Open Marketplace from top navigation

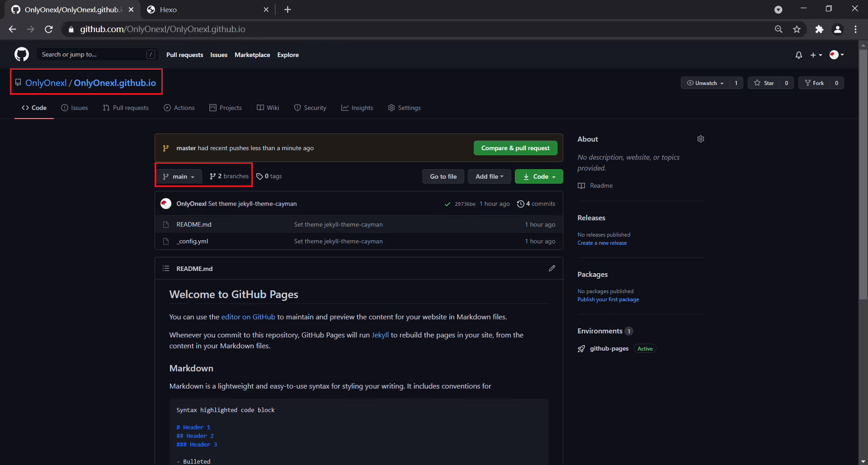click(252, 55)
